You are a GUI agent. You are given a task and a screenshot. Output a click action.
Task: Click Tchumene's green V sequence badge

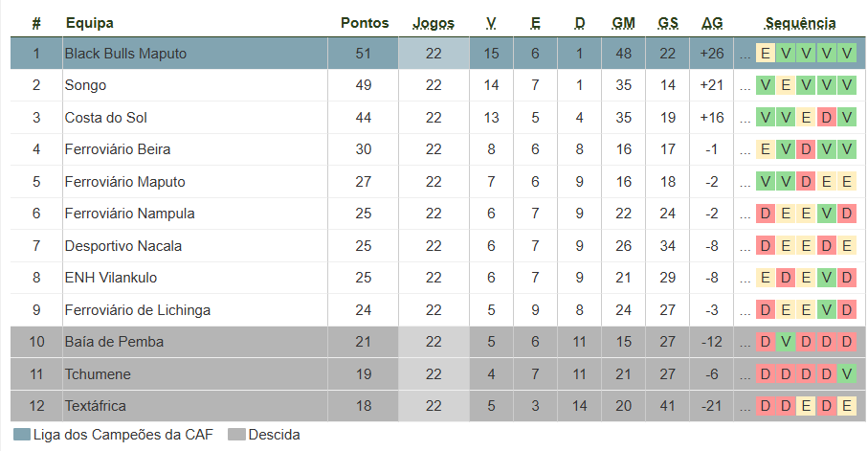point(846,374)
